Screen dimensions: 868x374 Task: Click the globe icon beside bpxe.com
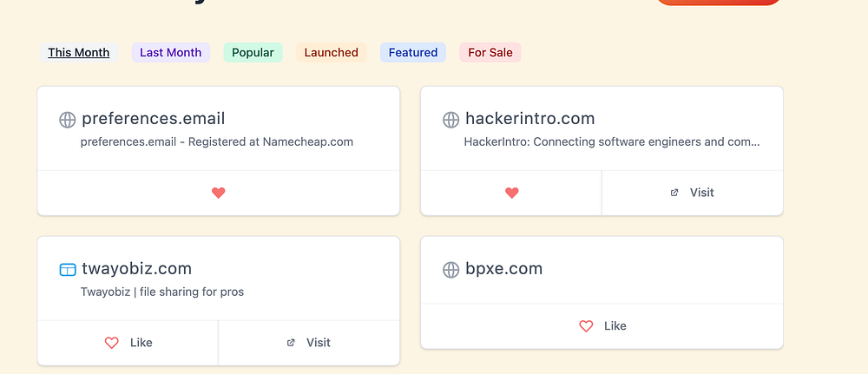click(x=451, y=269)
